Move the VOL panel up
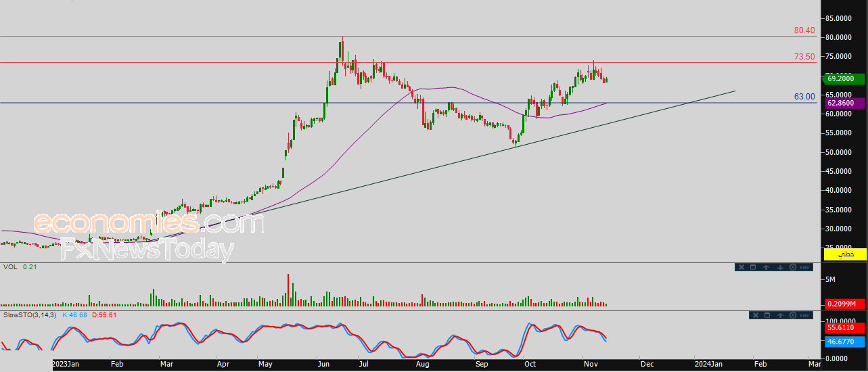The width and height of the screenshot is (868, 372). pyautogui.click(x=766, y=267)
